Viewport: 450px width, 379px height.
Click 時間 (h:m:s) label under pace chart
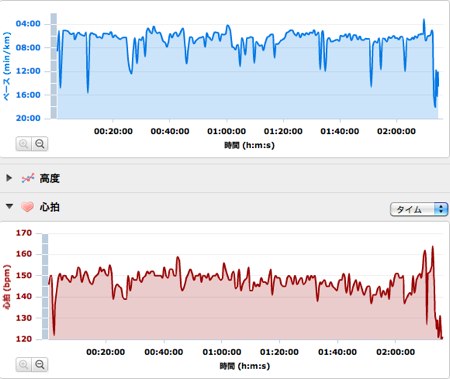click(249, 145)
